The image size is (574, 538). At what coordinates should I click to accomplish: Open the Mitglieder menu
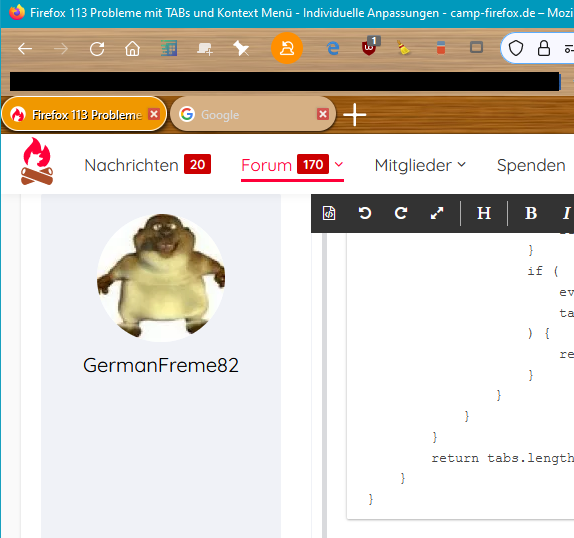pos(413,165)
